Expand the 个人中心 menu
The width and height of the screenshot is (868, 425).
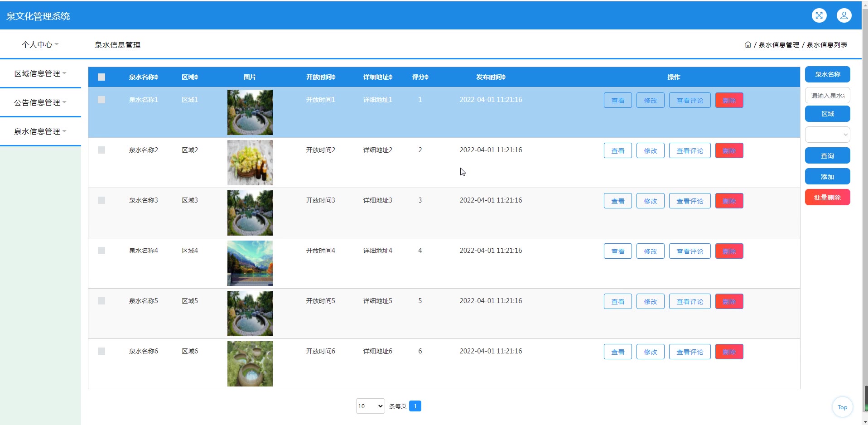pyautogui.click(x=40, y=44)
